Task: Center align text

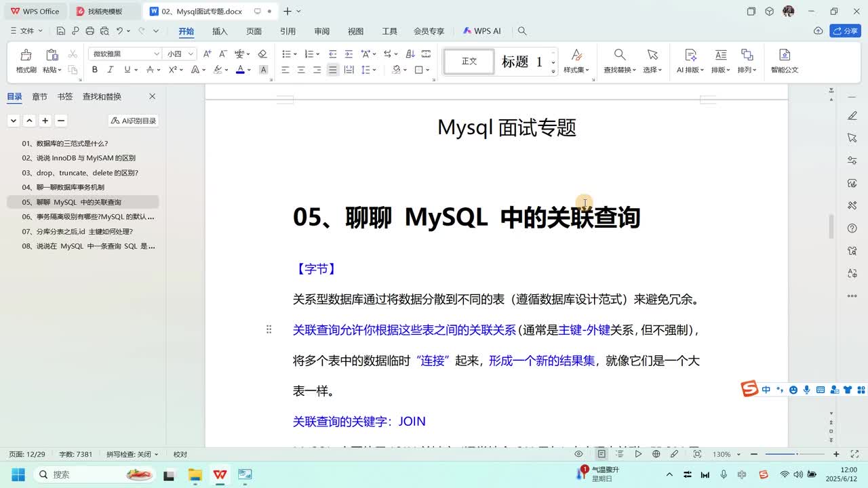Action: [x=301, y=70]
